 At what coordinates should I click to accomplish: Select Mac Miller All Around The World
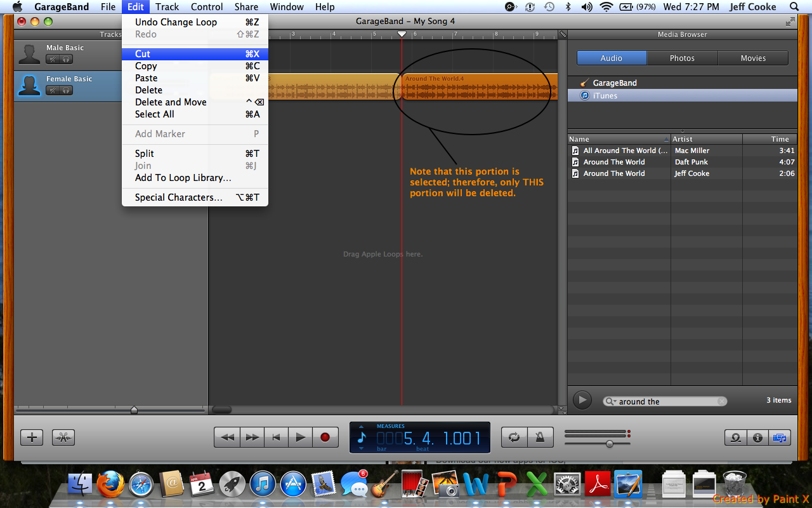(x=683, y=150)
